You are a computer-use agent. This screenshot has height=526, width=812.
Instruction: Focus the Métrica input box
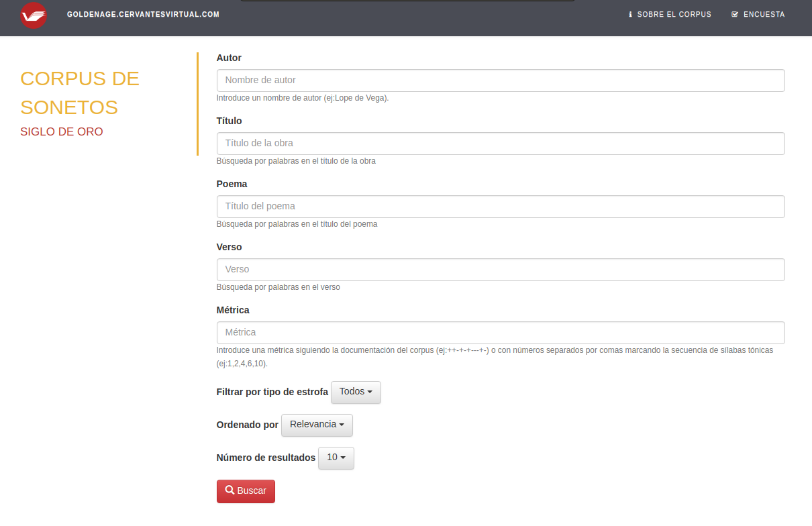click(x=501, y=333)
